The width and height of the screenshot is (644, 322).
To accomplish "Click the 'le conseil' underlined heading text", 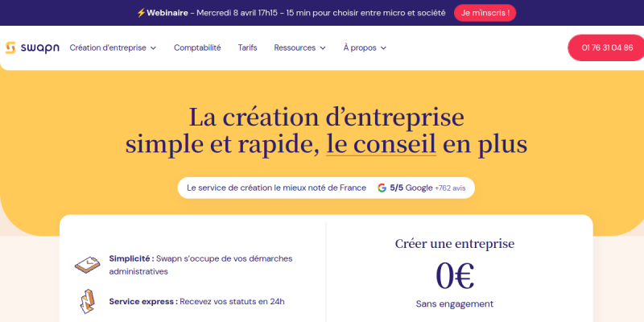I will point(381,144).
